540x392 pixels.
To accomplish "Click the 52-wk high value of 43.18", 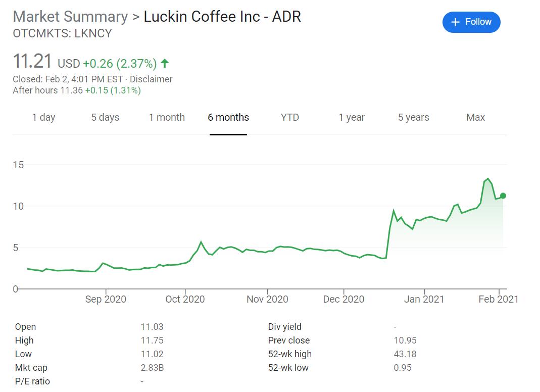I will [406, 354].
